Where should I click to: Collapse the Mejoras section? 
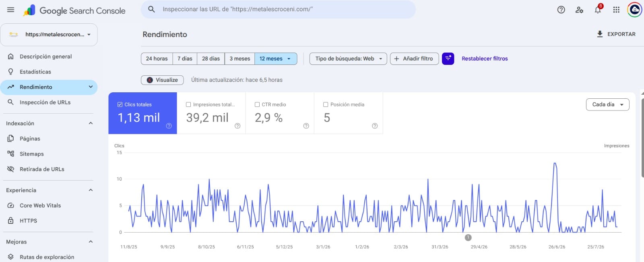pos(91,242)
